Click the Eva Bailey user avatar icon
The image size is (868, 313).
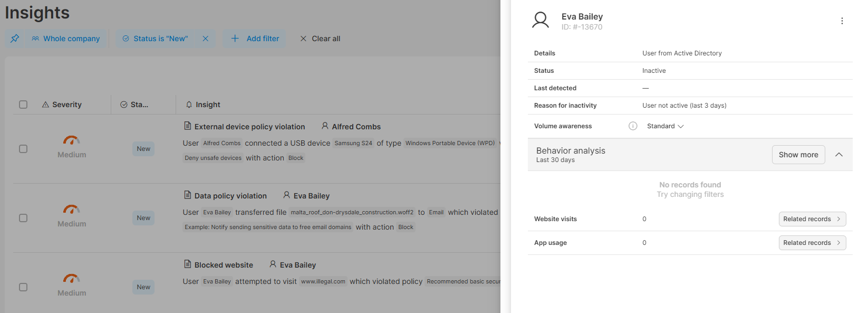click(x=541, y=21)
